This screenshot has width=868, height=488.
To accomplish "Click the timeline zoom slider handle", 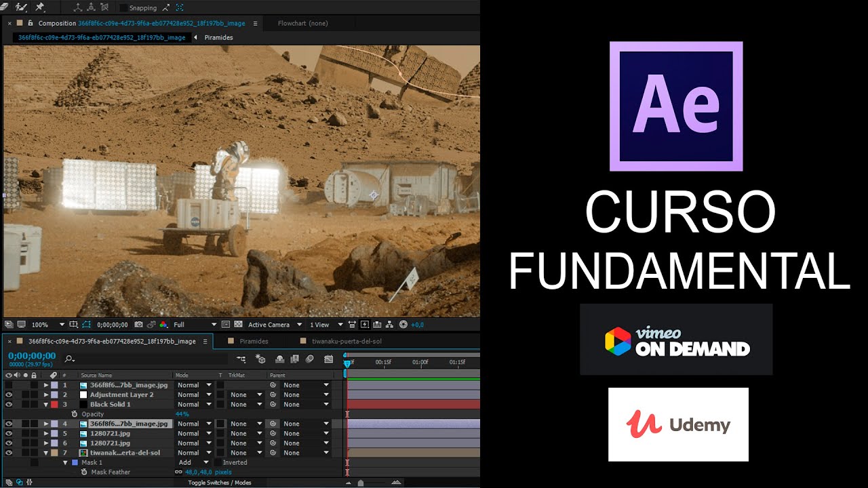I will tap(361, 483).
